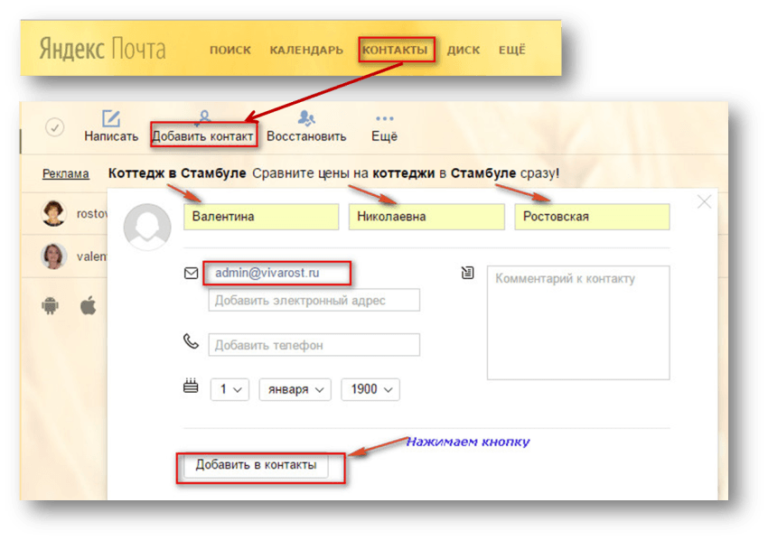
Task: Focus the middle name field Николаевна
Action: coord(426,217)
